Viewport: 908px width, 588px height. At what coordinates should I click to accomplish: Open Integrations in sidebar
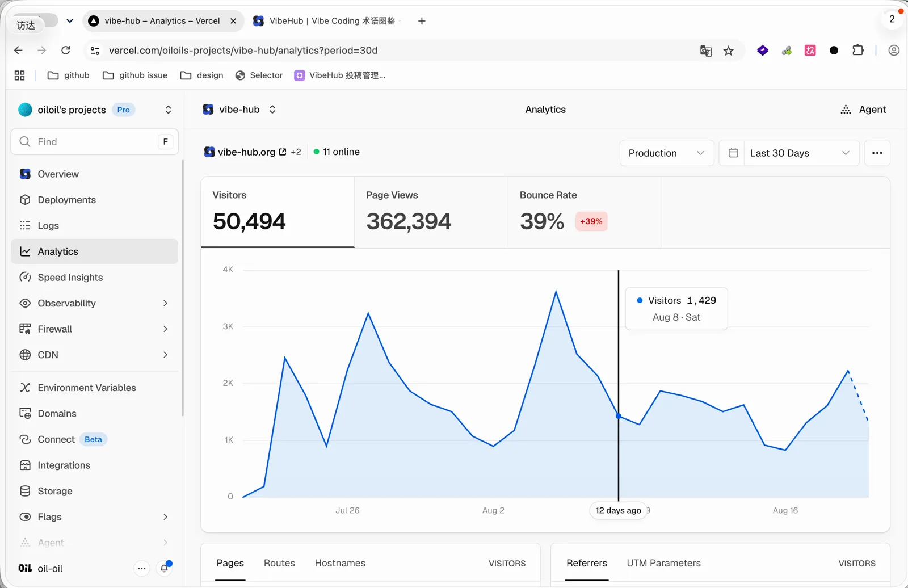[94, 465]
